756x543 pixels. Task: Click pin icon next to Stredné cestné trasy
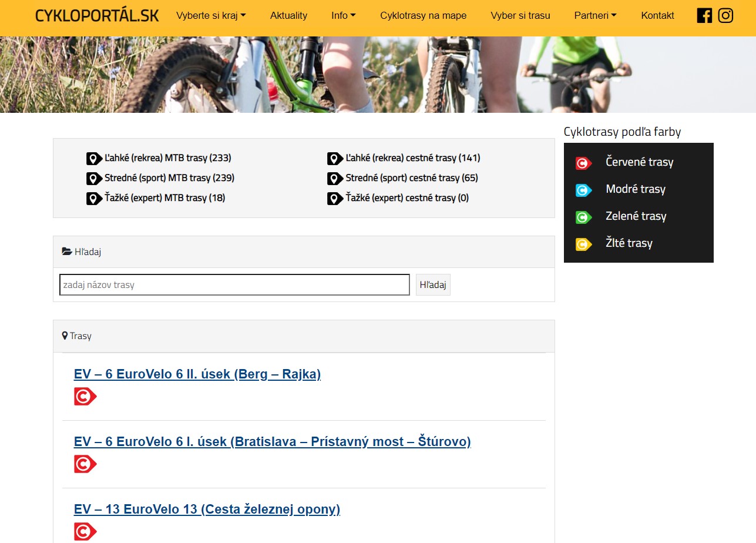[x=335, y=179]
